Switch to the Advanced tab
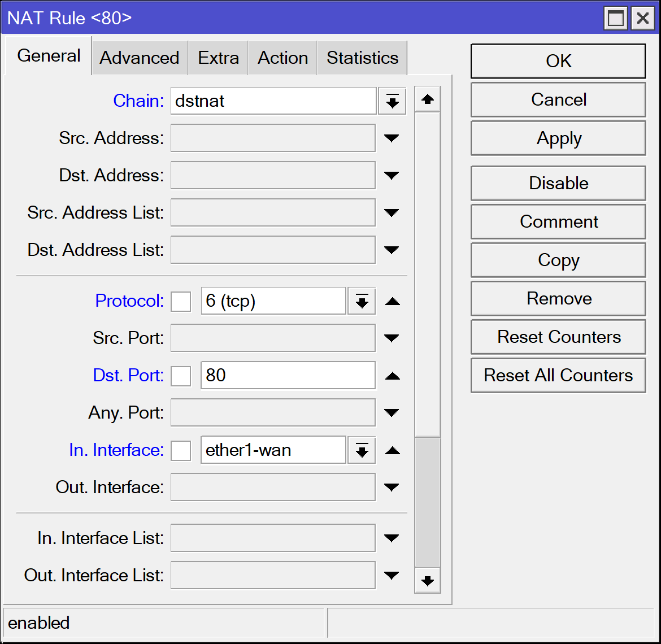This screenshot has height=644, width=661. pyautogui.click(x=139, y=57)
